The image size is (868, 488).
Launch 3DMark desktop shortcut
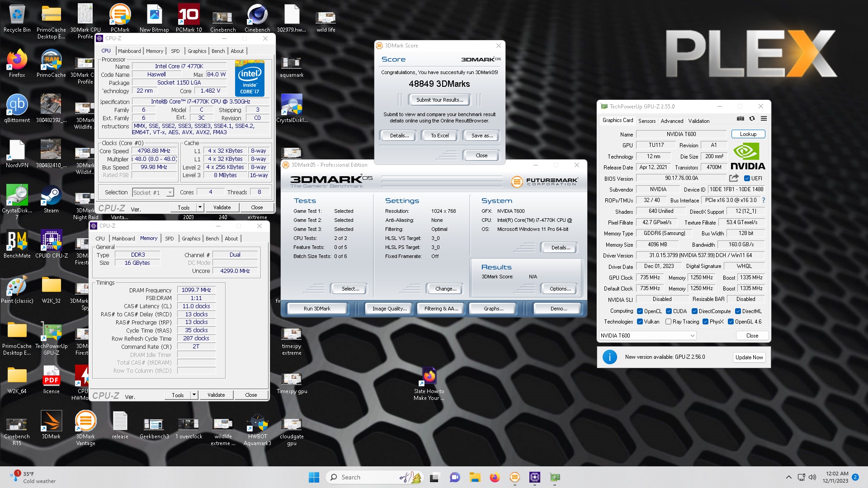pos(51,425)
